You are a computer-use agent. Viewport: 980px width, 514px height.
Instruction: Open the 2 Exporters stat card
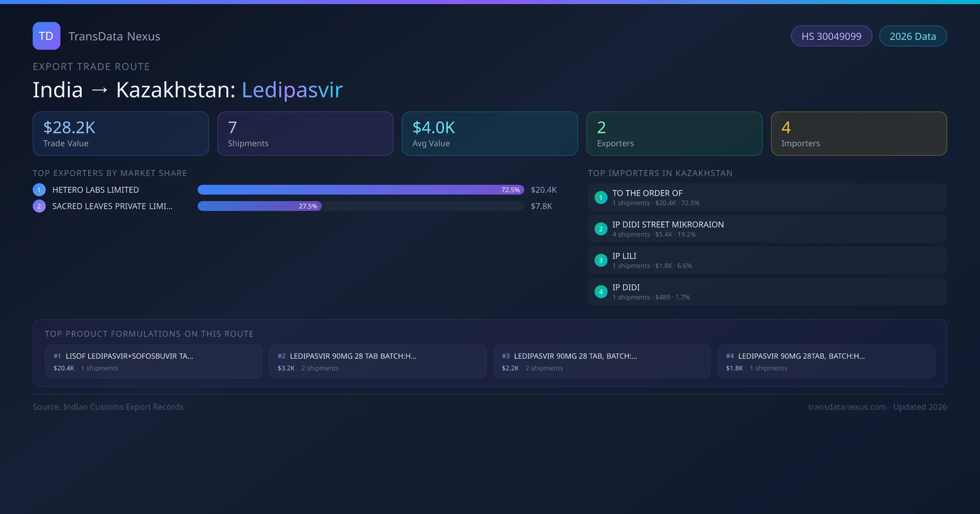674,134
